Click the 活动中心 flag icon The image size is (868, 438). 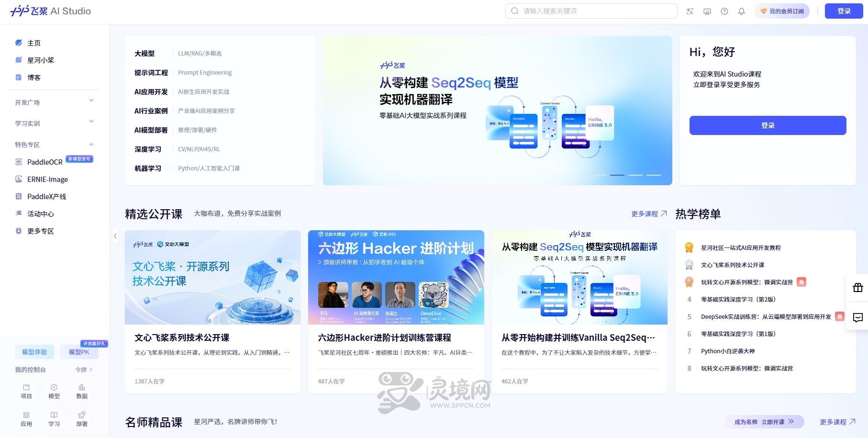[x=19, y=214]
